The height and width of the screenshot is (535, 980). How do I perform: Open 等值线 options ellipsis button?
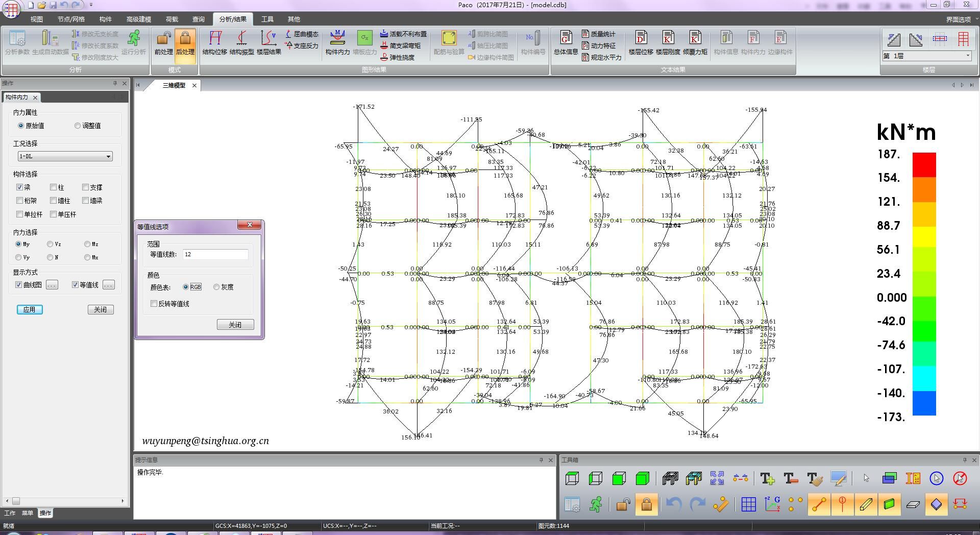(109, 285)
